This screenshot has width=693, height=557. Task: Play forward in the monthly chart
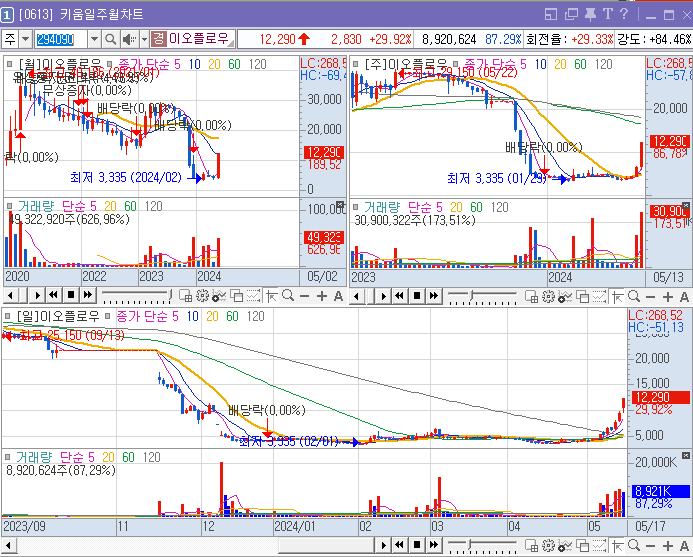pos(37,295)
